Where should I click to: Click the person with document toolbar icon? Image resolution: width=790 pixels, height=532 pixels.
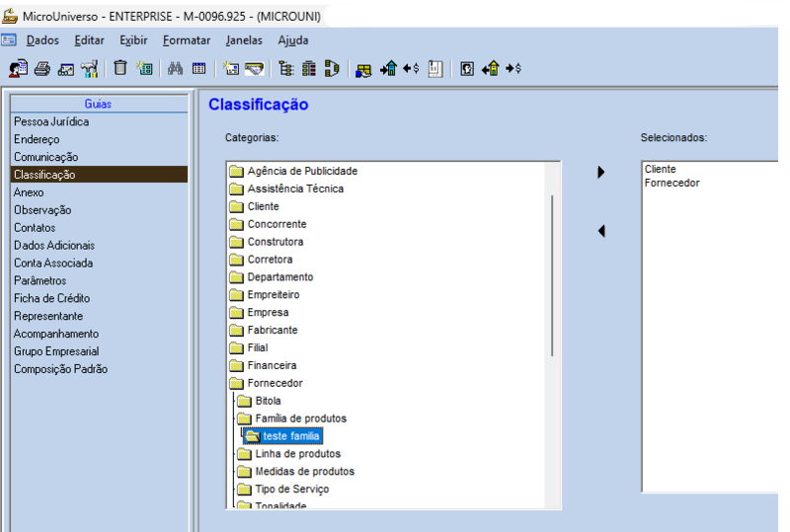[18, 68]
